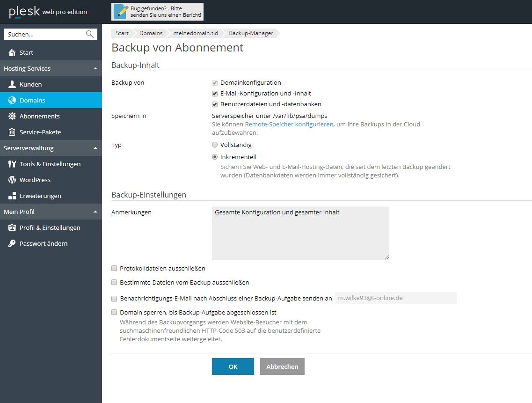Select the Vollständig backup type
532x403 pixels.
point(215,145)
